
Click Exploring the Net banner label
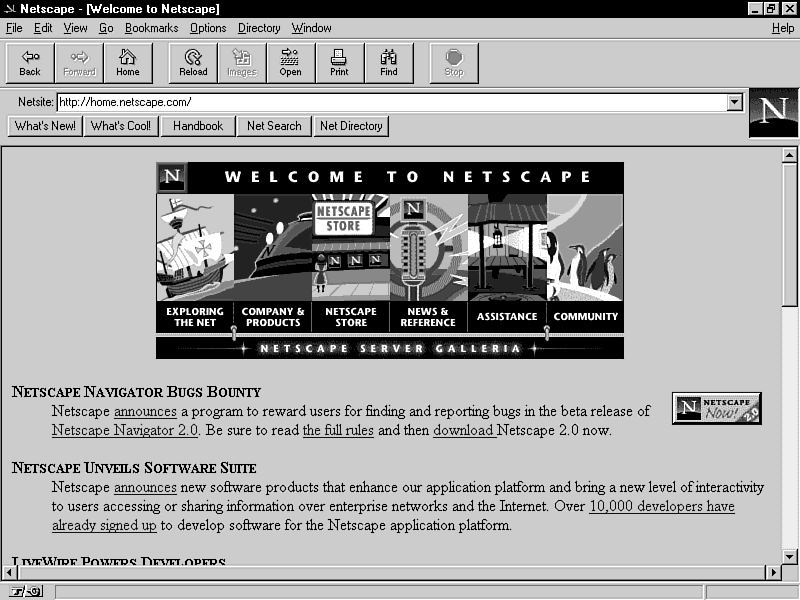click(x=195, y=317)
